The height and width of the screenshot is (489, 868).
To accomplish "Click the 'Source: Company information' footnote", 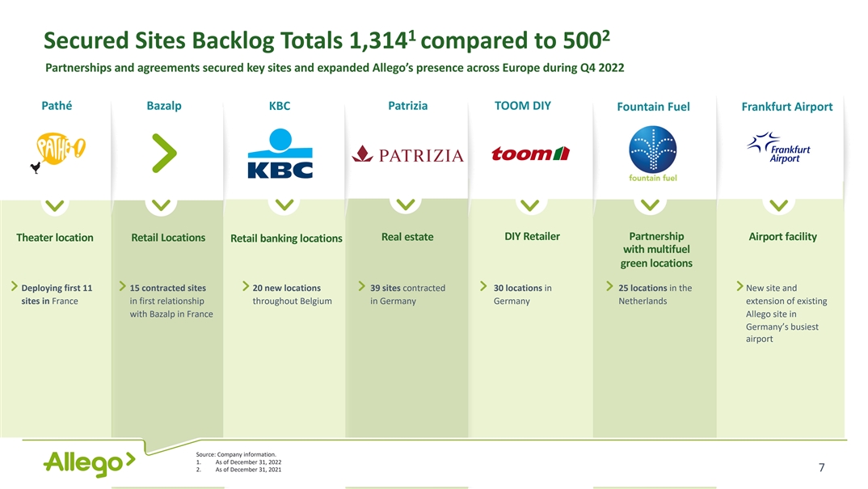I will (x=236, y=454).
